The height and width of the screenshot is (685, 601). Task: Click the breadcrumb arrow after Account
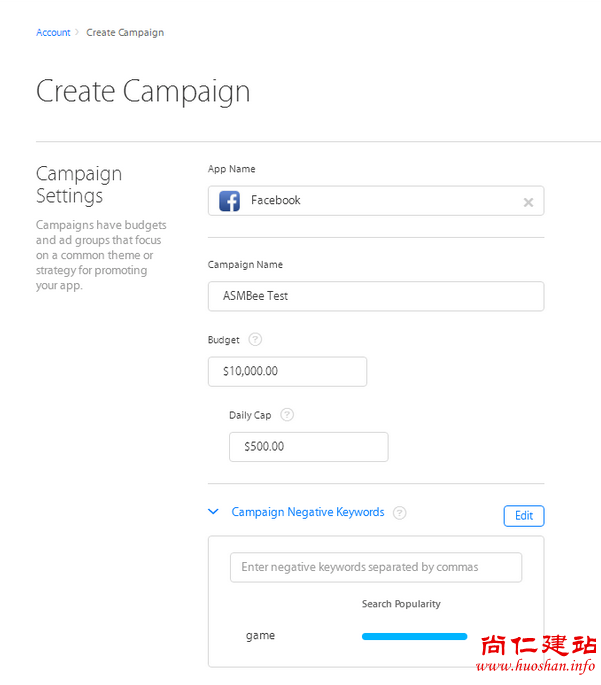point(78,33)
